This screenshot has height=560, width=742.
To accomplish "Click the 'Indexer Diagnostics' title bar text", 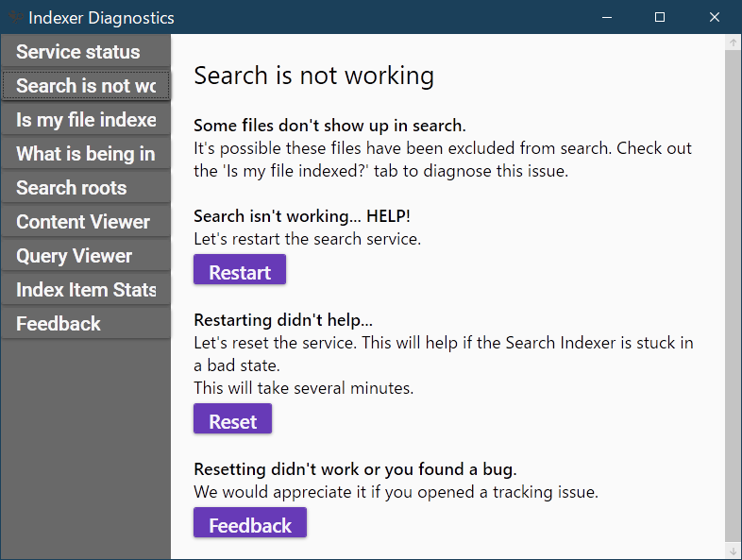I will [101, 17].
